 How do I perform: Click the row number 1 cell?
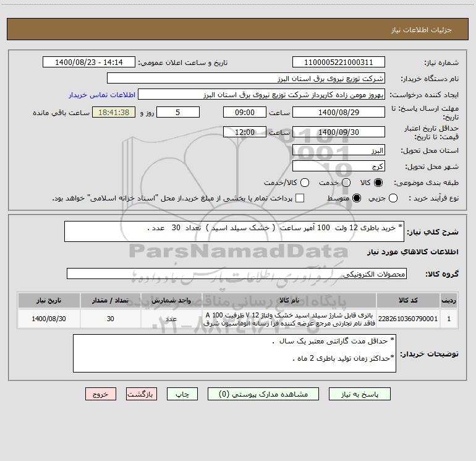point(449,319)
